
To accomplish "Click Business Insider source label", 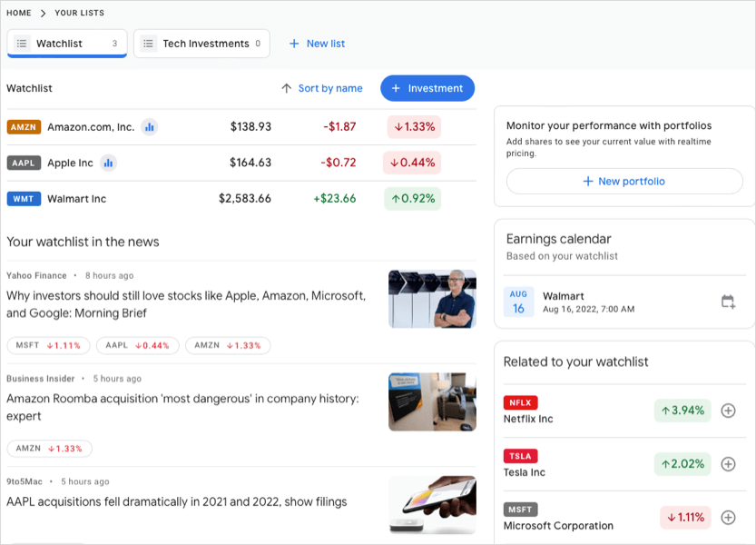I will [x=41, y=379].
